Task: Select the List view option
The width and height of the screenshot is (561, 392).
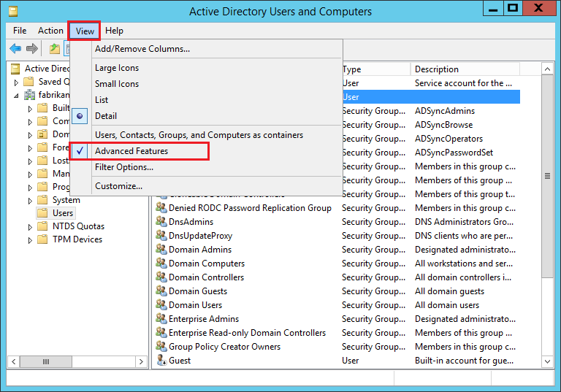Action: (x=206, y=100)
